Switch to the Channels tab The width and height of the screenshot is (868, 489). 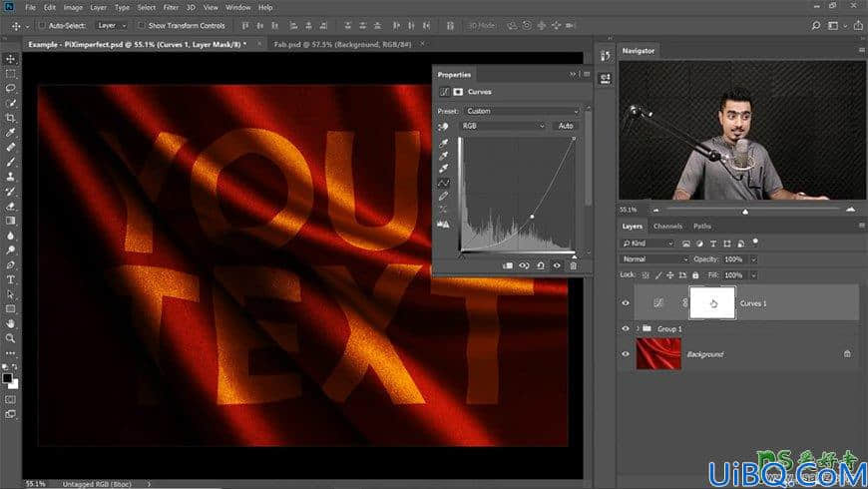point(667,226)
